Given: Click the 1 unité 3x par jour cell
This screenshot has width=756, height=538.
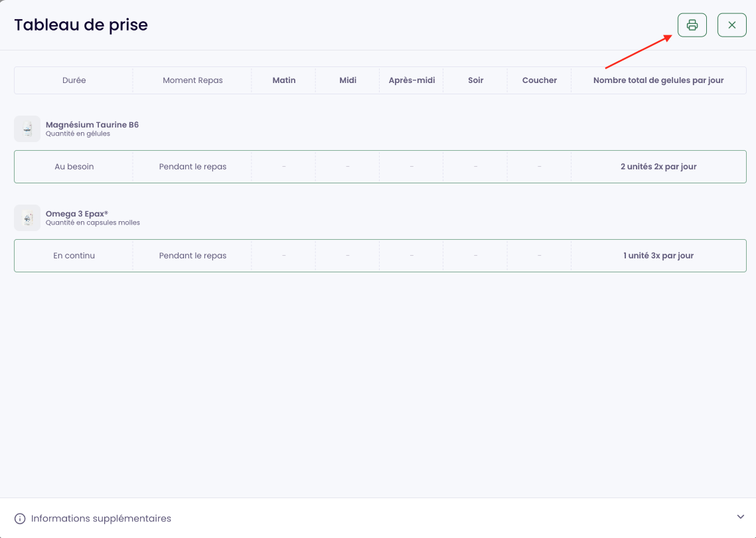Looking at the screenshot, I should click(658, 256).
